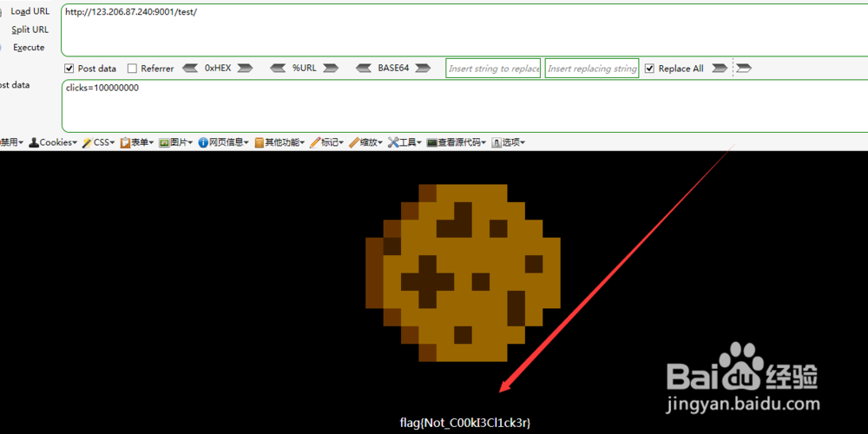Click the %URL decode left arrow
Screen dimensions: 868x434
[278, 68]
